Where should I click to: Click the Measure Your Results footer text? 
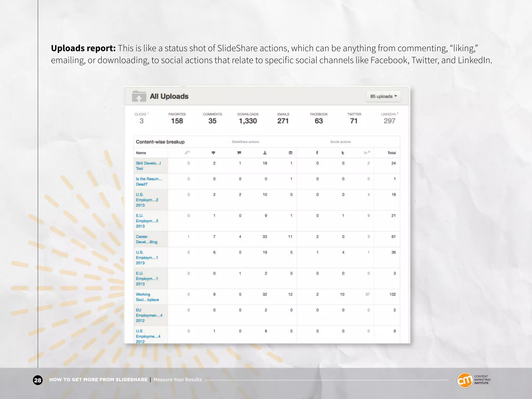pyautogui.click(x=178, y=380)
